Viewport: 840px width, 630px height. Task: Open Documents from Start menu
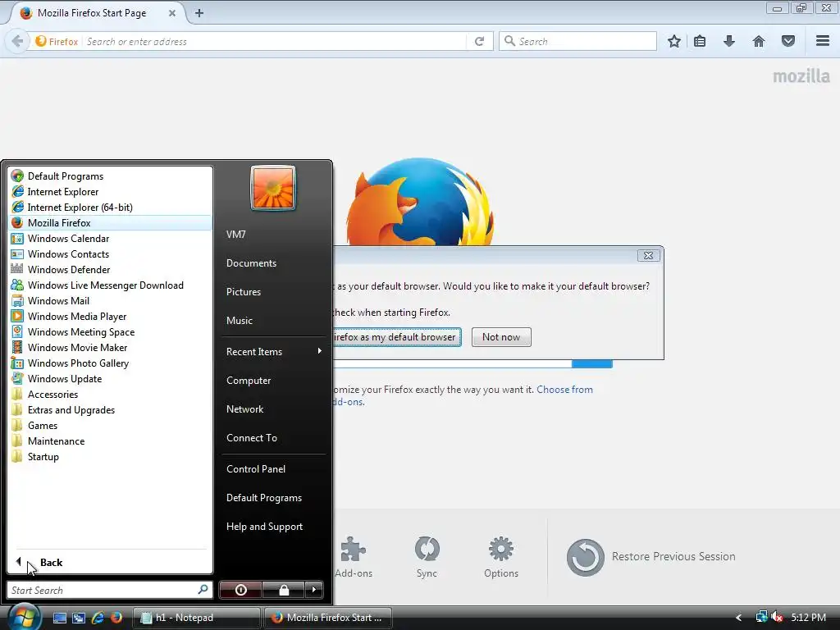(x=274, y=263)
